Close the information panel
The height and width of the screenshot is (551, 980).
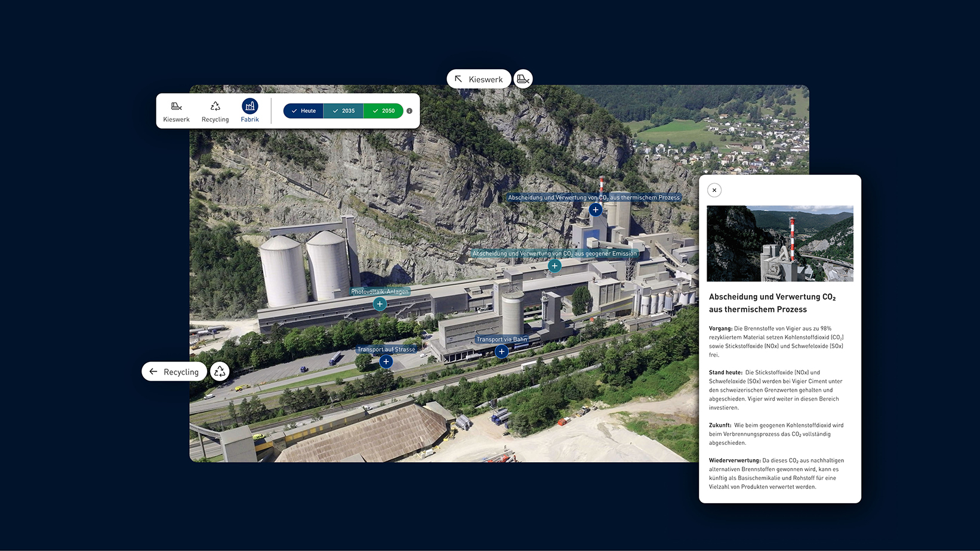tap(714, 190)
